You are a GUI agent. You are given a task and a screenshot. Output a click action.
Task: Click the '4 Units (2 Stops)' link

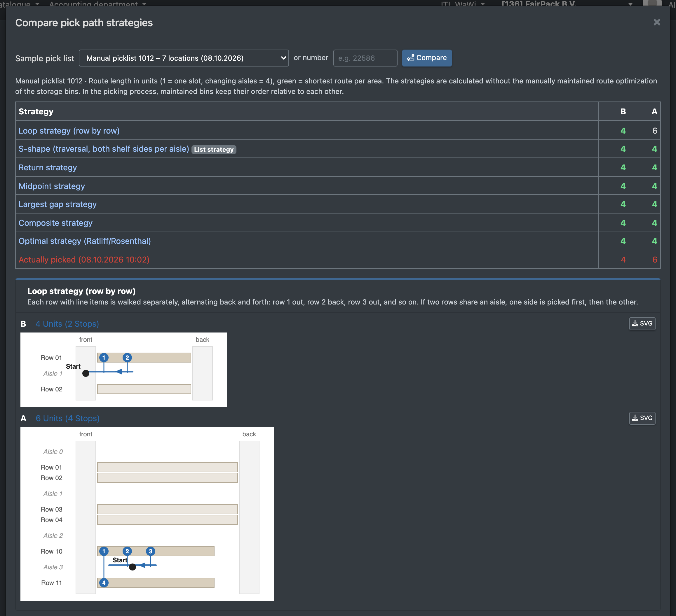[67, 324]
